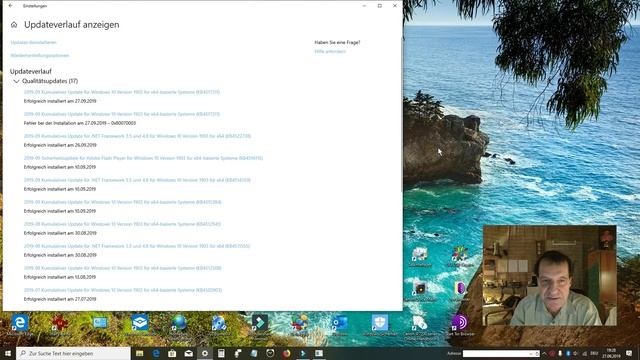Click the Updateverlauf heading text
Screen dimensions: 640x360
pos(31,71)
